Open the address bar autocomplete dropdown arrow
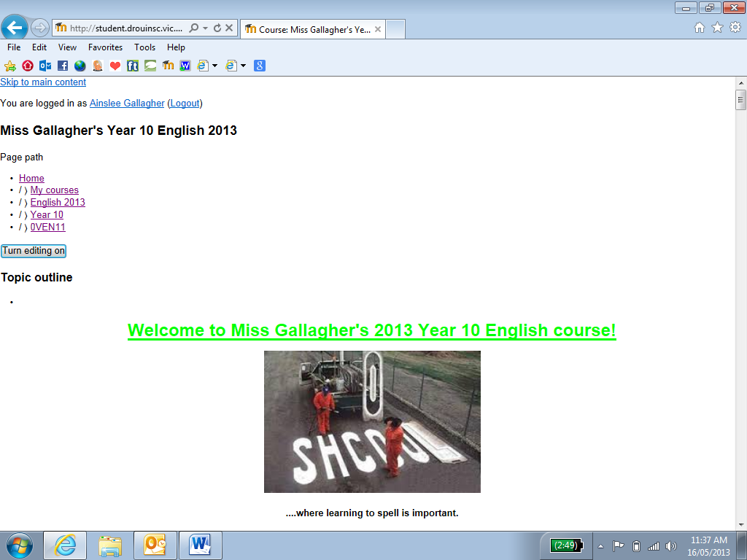The width and height of the screenshot is (747, 560). pyautogui.click(x=205, y=28)
